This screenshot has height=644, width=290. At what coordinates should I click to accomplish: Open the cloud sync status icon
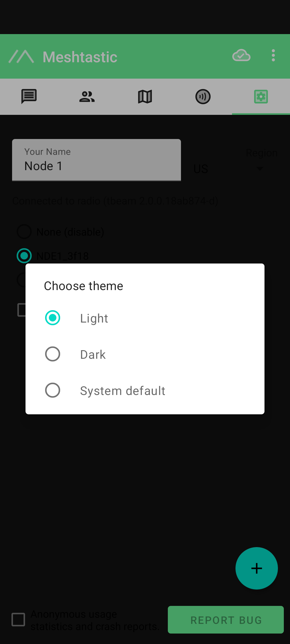point(241,56)
